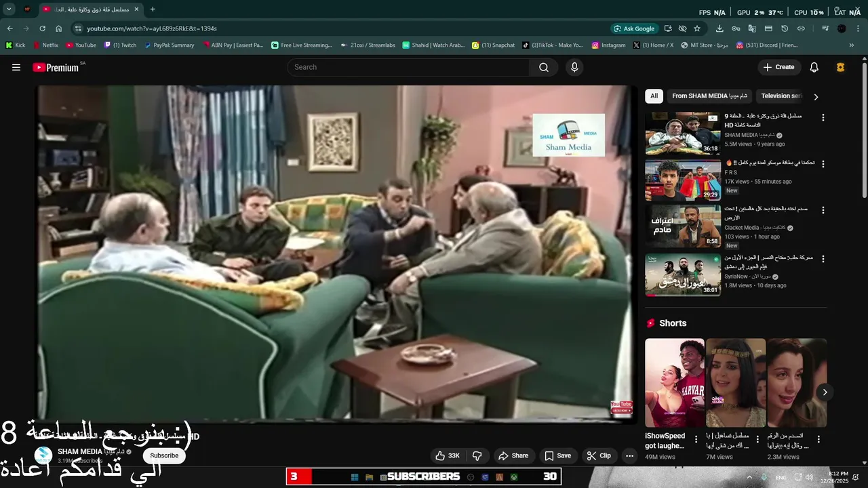The width and height of the screenshot is (868, 488).
Task: Open the 8:58 Clacket Media video thumbnail
Action: (x=683, y=227)
